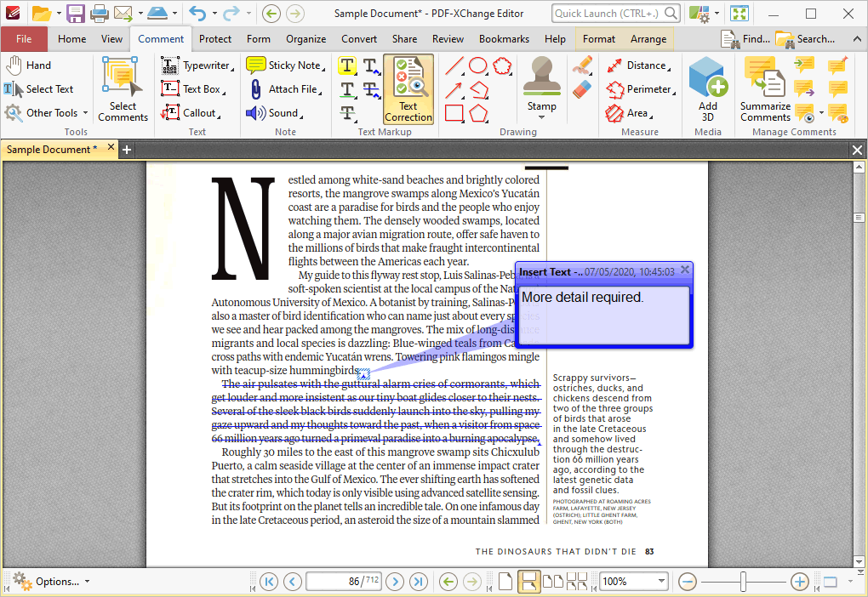Screen dimensions: 868x597
Task: Switch to the Protect tab
Action: pyautogui.click(x=215, y=39)
